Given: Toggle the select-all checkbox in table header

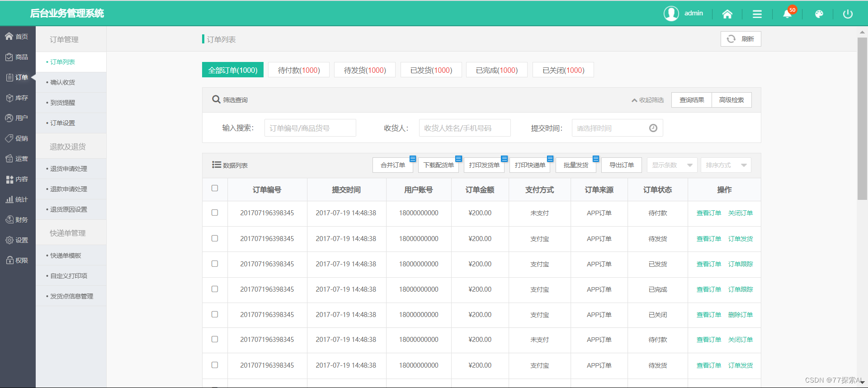Looking at the screenshot, I should (x=215, y=188).
